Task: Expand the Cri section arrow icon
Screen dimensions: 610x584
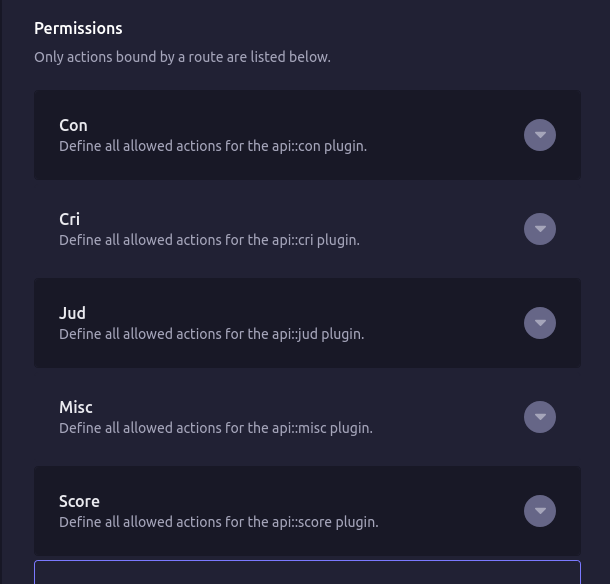Action: [x=540, y=229]
